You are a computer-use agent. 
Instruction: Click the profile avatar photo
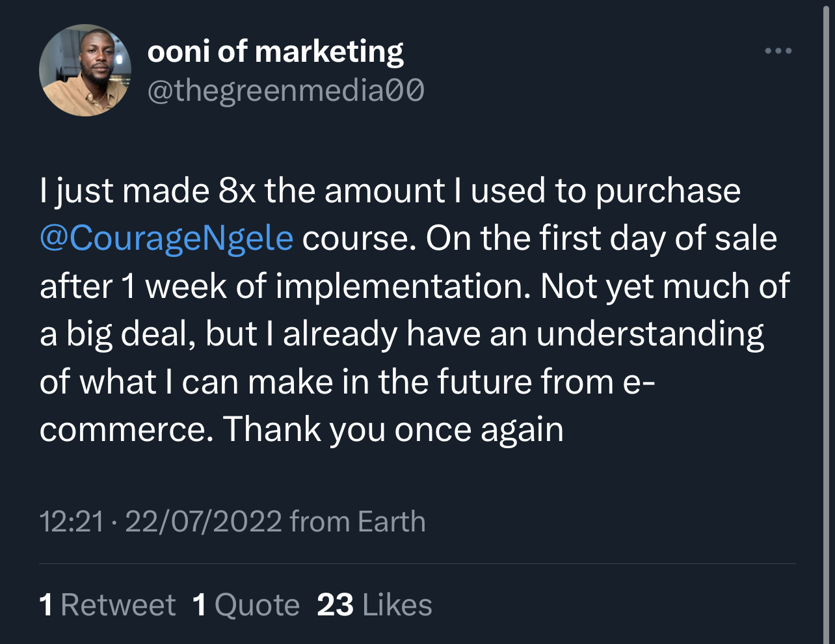point(85,70)
